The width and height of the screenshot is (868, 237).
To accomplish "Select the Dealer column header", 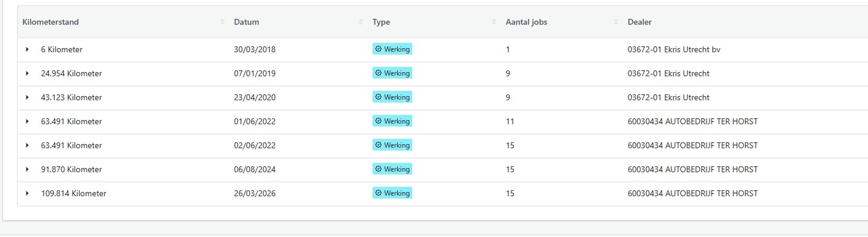I will point(640,22).
